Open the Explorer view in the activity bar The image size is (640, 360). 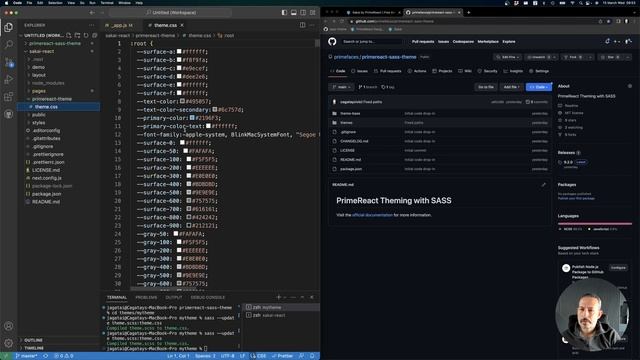point(9,27)
